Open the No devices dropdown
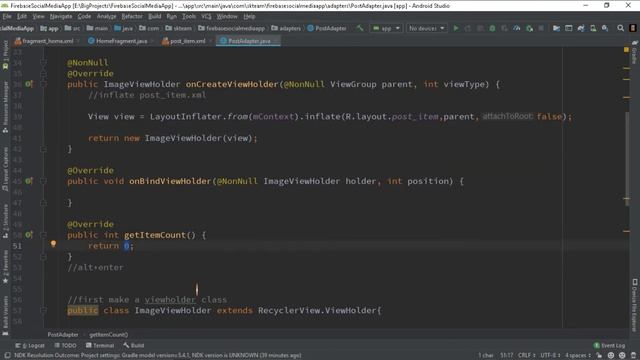640x360 pixels. click(426, 28)
